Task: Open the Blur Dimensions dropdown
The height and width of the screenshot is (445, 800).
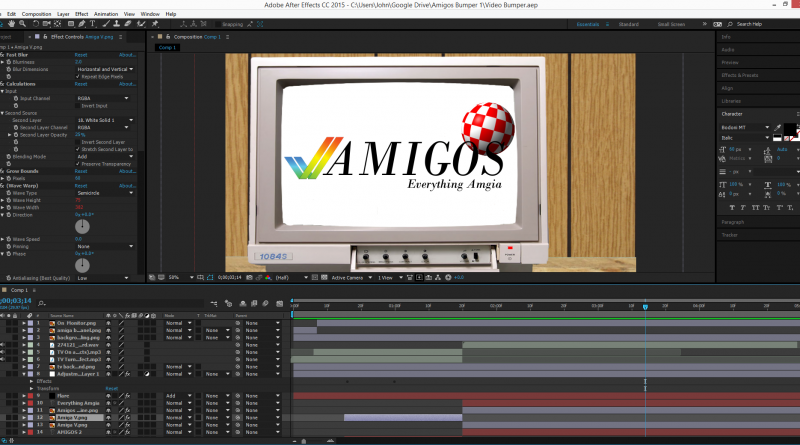Action: click(105, 69)
